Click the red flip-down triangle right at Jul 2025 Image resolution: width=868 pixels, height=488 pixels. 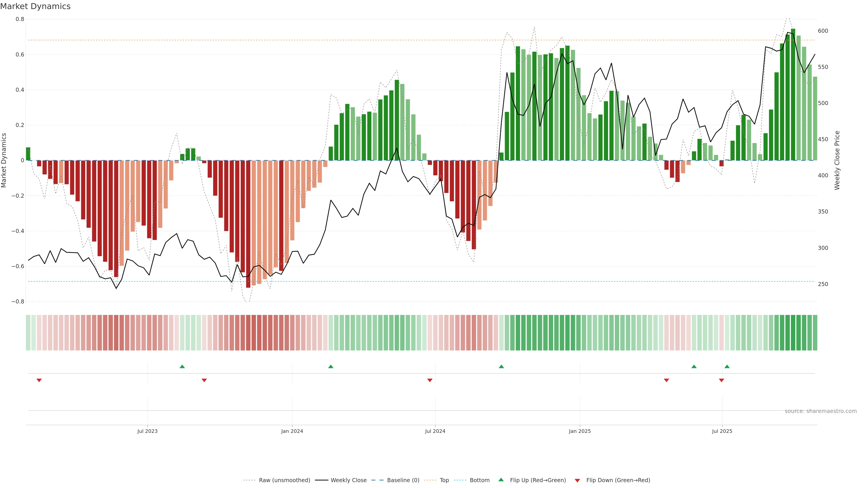722,380
